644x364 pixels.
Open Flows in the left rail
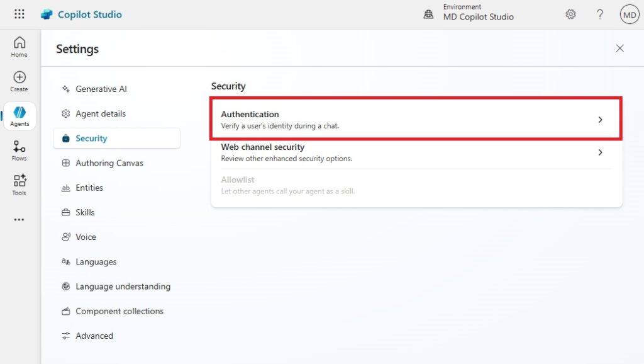[19, 151]
